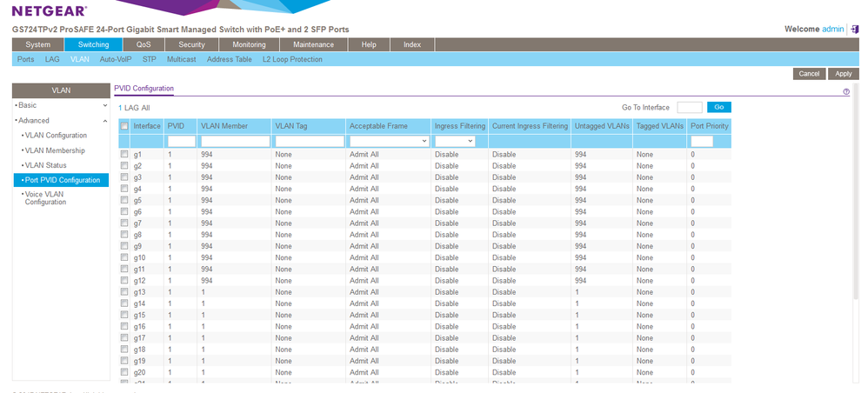Click the blue Go button
The image size is (868, 393).
(718, 107)
